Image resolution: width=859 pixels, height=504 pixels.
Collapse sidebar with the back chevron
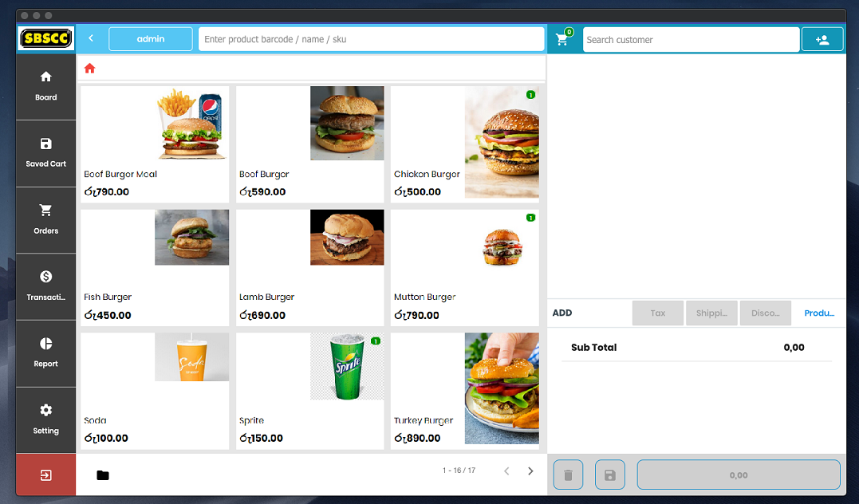91,38
